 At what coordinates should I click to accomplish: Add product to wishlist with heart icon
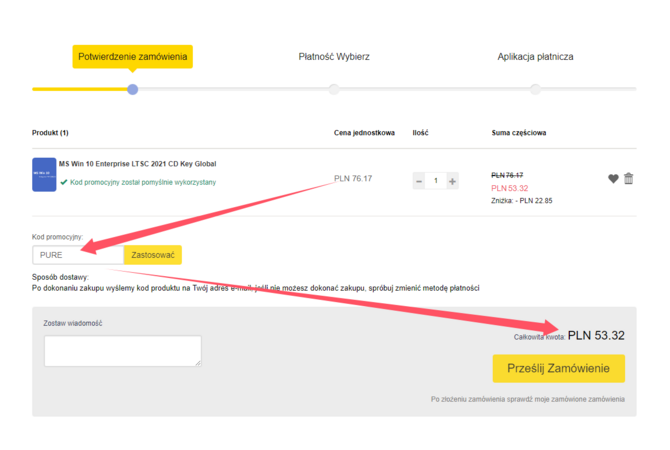[613, 179]
